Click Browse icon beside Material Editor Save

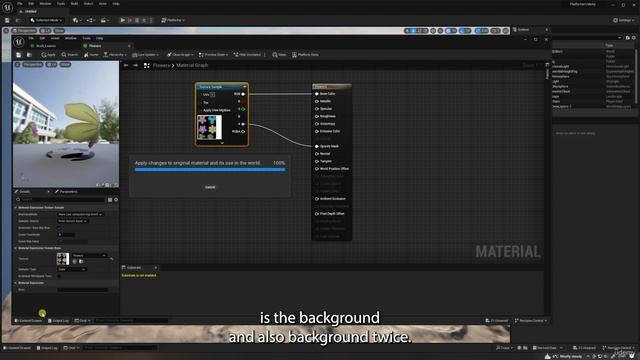click(x=29, y=55)
